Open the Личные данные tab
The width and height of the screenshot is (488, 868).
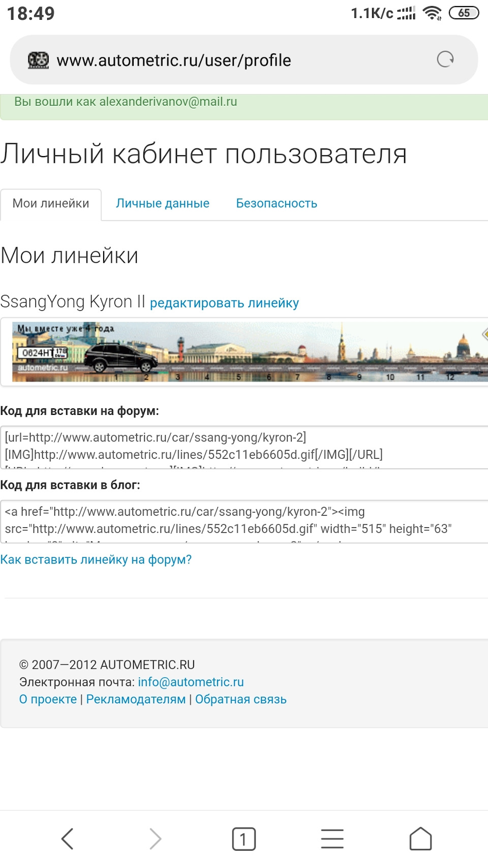pyautogui.click(x=163, y=203)
